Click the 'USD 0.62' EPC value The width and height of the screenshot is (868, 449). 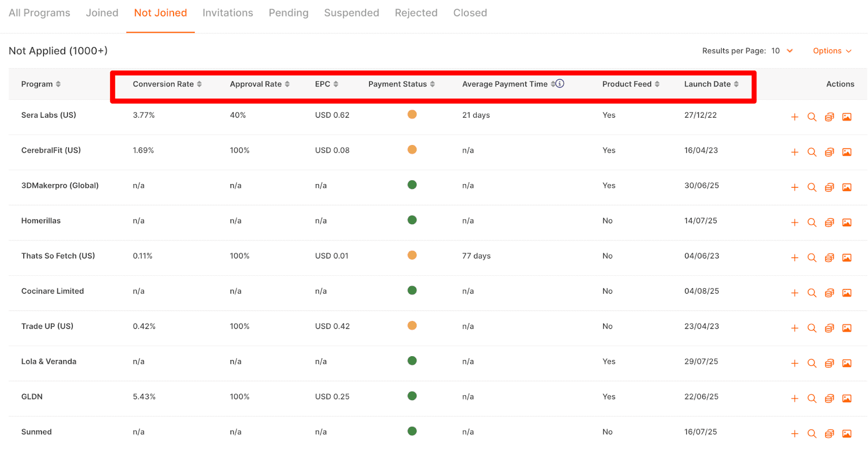[332, 115]
